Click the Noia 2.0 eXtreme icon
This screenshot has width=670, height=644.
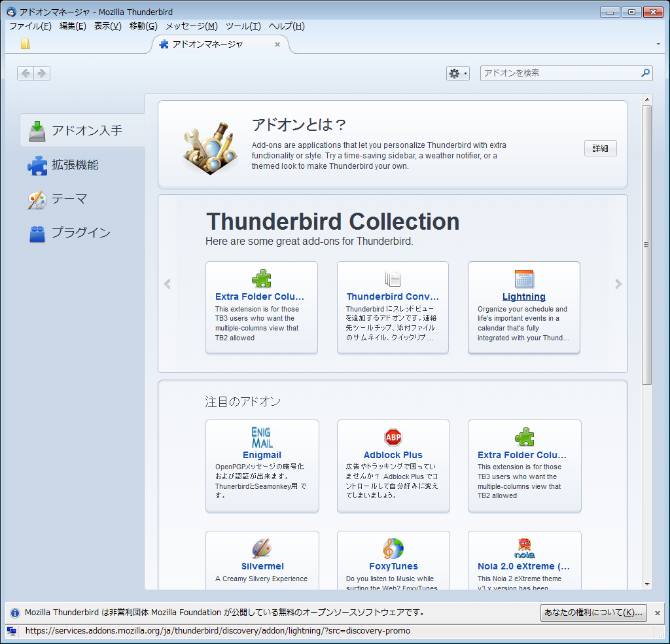coord(524,548)
